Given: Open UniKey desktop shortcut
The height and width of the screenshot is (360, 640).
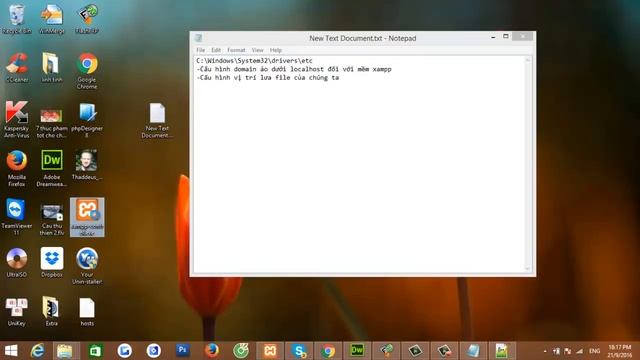Looking at the screenshot, I should [x=17, y=311].
